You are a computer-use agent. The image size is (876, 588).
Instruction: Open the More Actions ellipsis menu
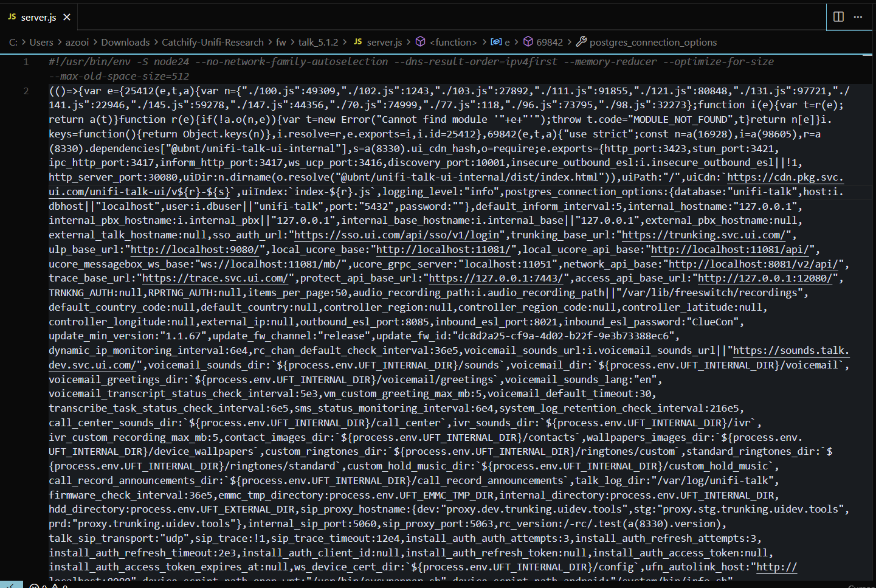[858, 16]
